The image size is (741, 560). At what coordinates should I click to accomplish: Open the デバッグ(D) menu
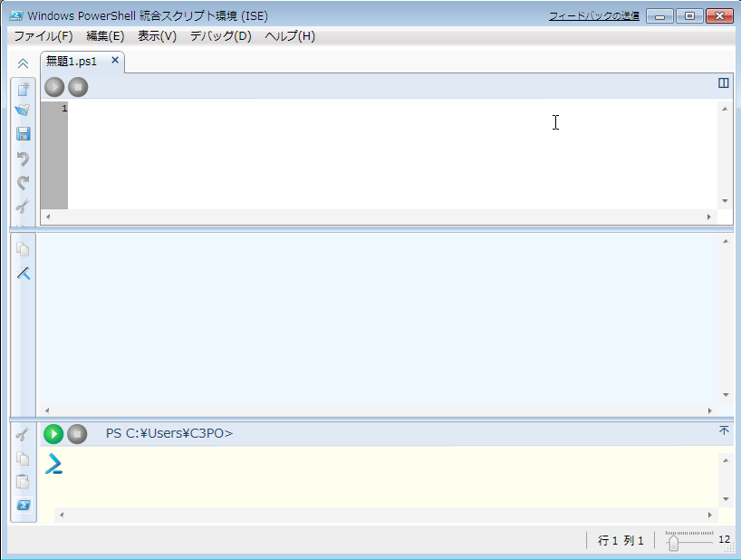coord(221,36)
